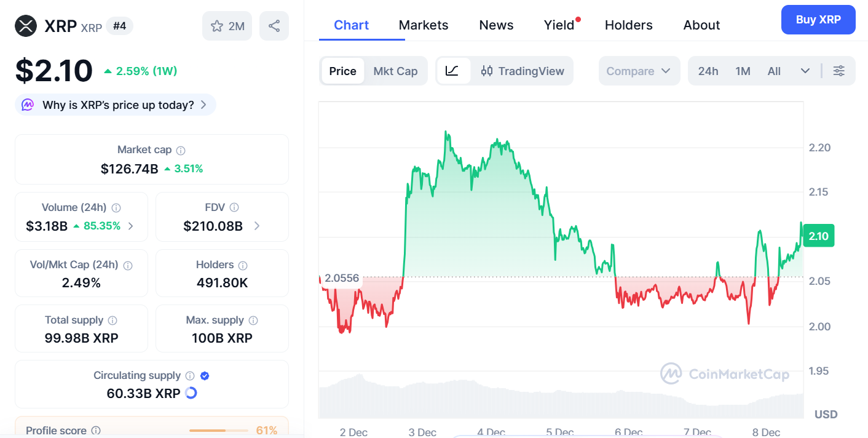868x438 pixels.
Task: Switch chart to Mkt Cap view
Action: pos(395,71)
